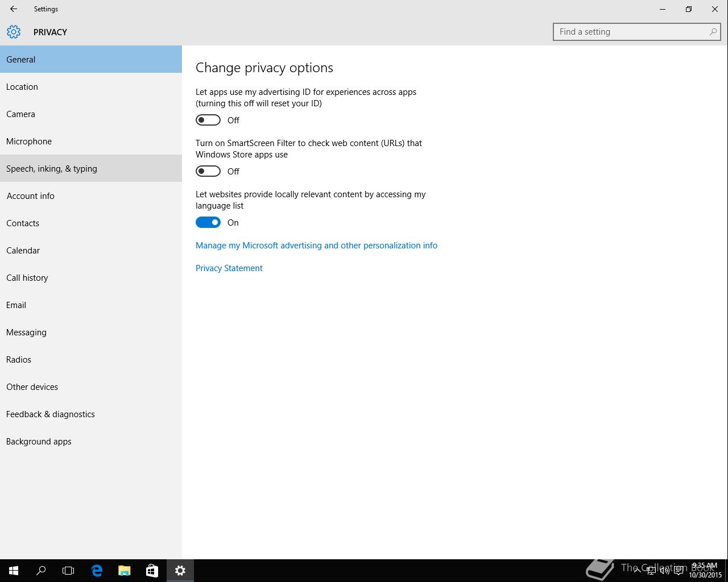Click the Privacy gear icon in header
The image size is (728, 582).
(14, 32)
